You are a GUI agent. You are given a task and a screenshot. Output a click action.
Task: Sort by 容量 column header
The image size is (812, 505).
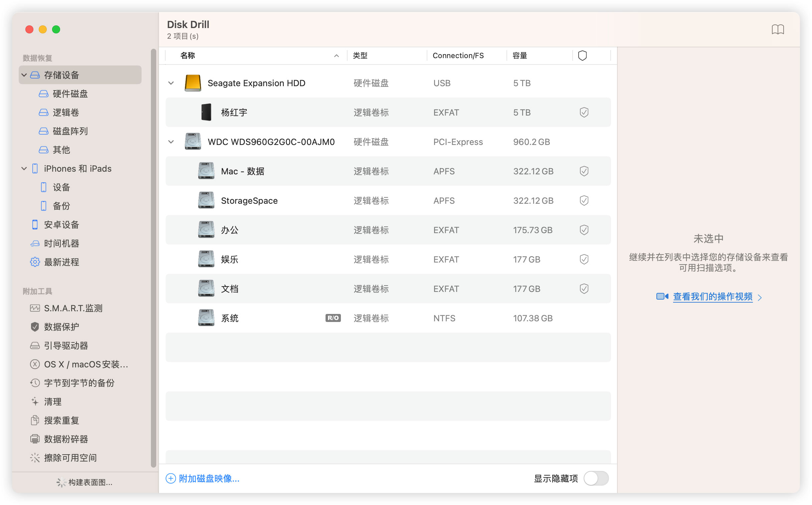point(520,55)
